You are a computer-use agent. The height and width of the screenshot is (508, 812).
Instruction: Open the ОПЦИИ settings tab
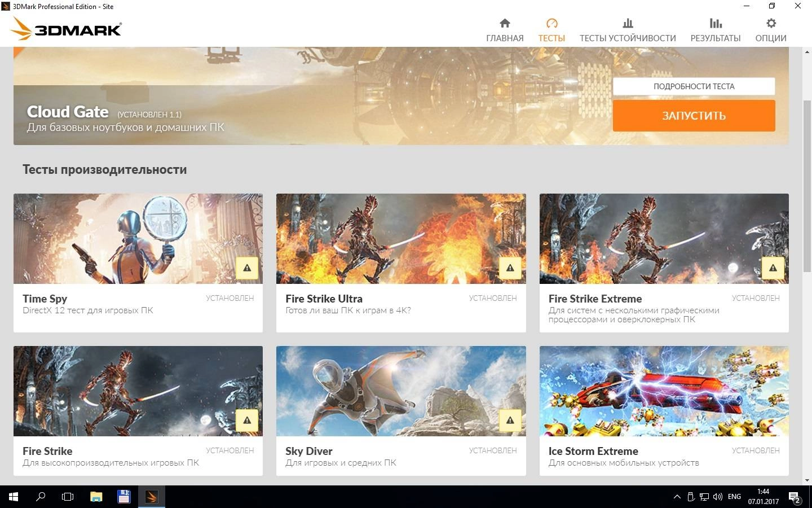pyautogui.click(x=771, y=30)
